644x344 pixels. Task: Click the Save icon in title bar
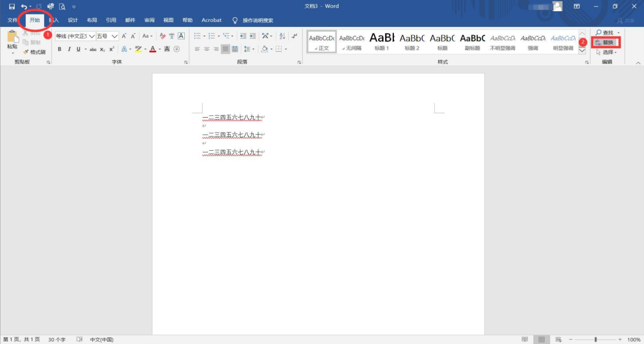pos(12,7)
